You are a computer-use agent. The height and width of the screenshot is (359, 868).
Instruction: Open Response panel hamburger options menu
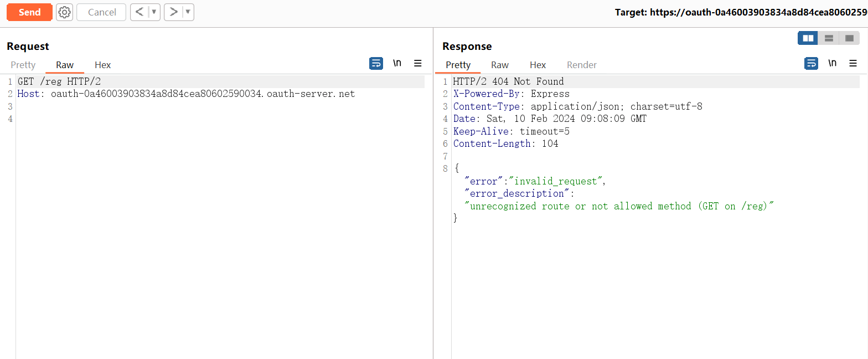click(853, 63)
